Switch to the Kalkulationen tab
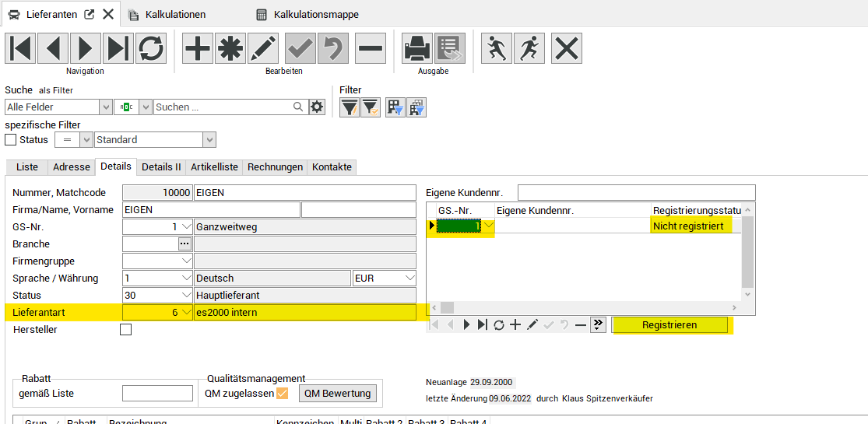Viewport: 868px width, 424px height. (167, 15)
